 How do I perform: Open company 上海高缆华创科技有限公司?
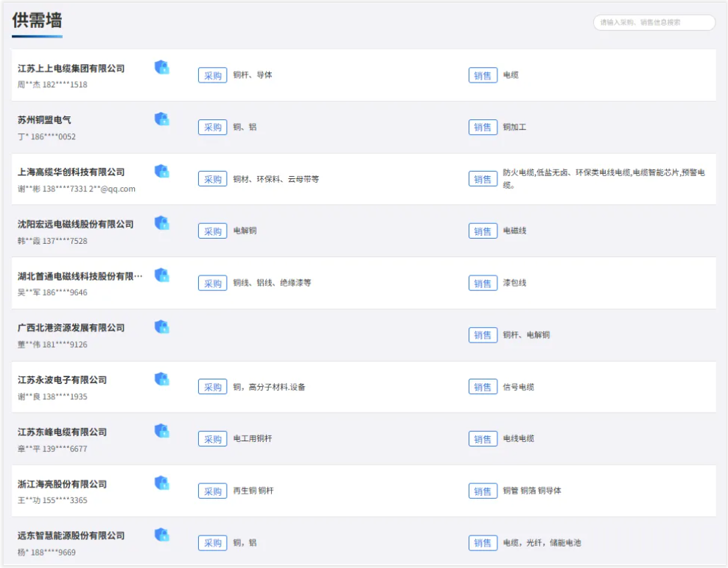pos(71,172)
